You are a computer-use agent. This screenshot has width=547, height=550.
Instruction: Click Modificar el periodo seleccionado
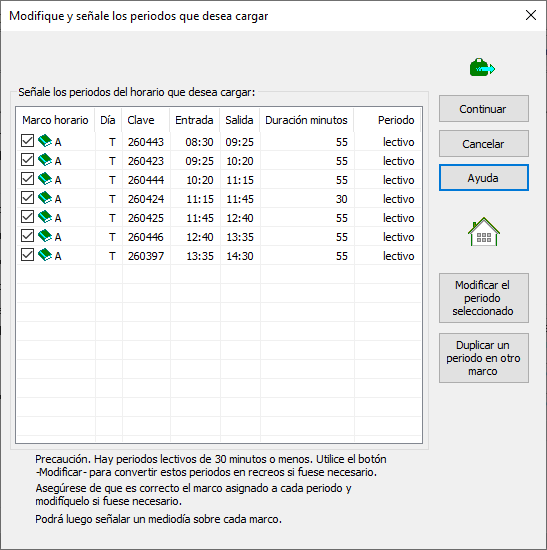[x=483, y=298]
